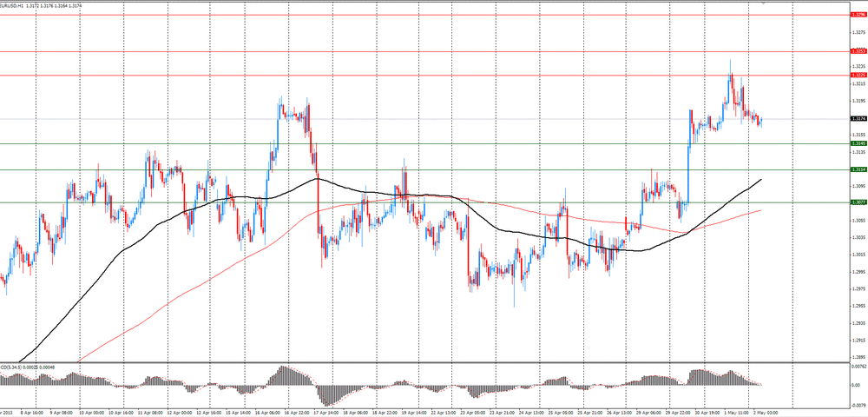
Task: Click the 1.3275 price axis value
Action: coord(859,32)
